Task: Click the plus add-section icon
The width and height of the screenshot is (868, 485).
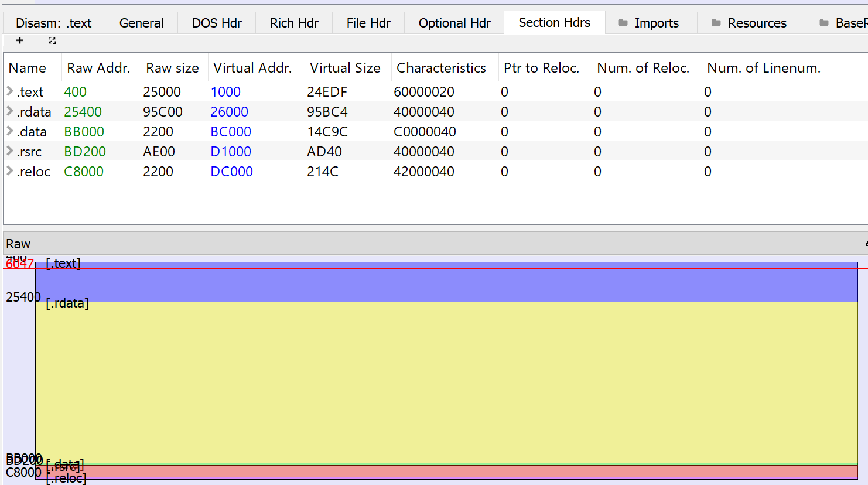Action: tap(20, 40)
